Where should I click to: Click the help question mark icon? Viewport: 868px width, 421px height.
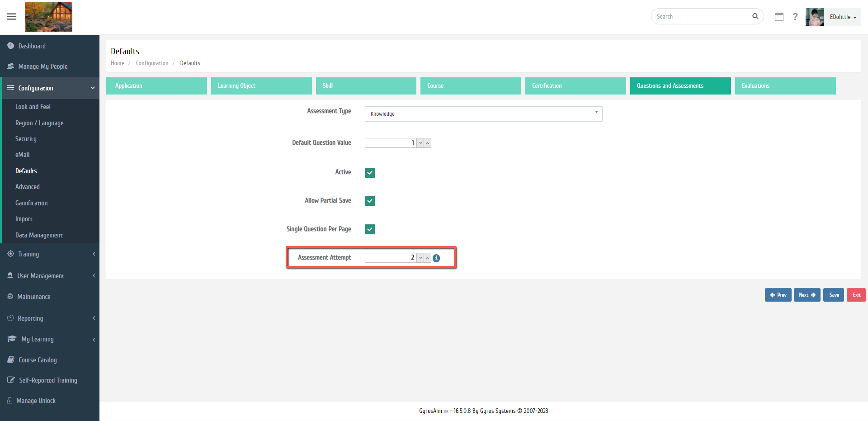[x=795, y=17]
